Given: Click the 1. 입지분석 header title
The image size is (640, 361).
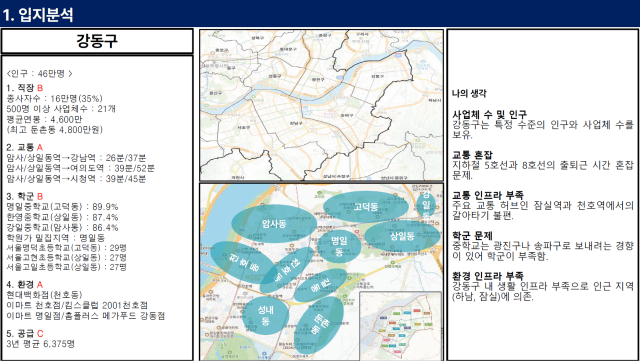Looking at the screenshot, I should [38, 15].
